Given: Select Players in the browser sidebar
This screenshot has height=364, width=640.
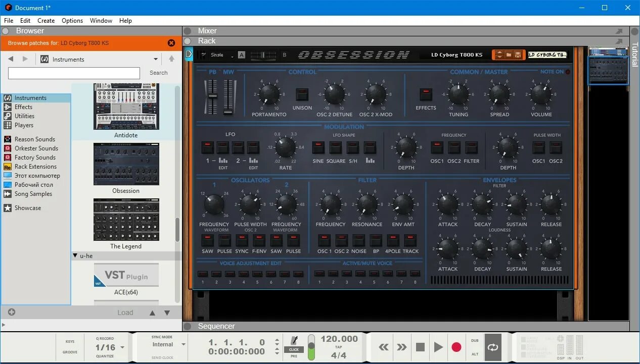Looking at the screenshot, I should coord(24,125).
